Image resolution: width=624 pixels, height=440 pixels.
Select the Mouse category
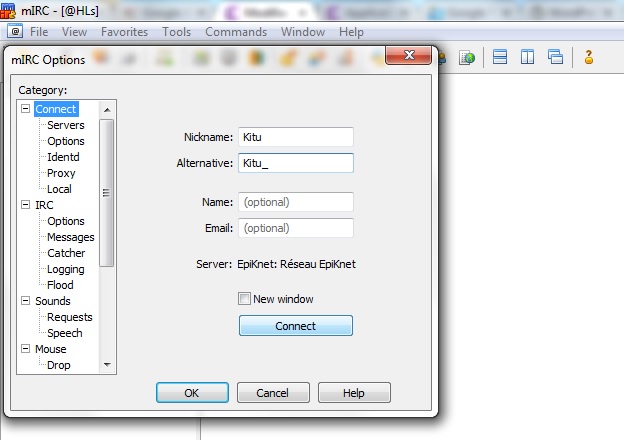click(51, 349)
